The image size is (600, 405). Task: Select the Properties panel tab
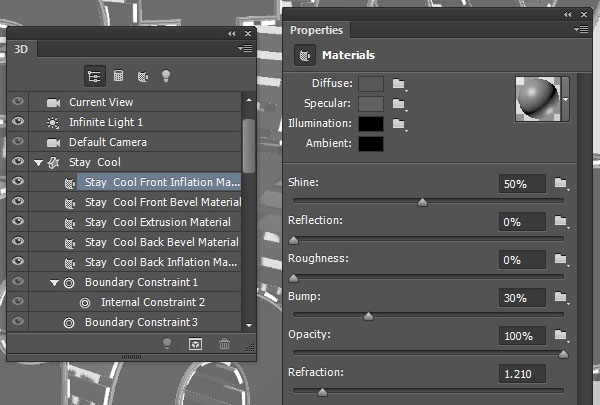pyautogui.click(x=316, y=30)
